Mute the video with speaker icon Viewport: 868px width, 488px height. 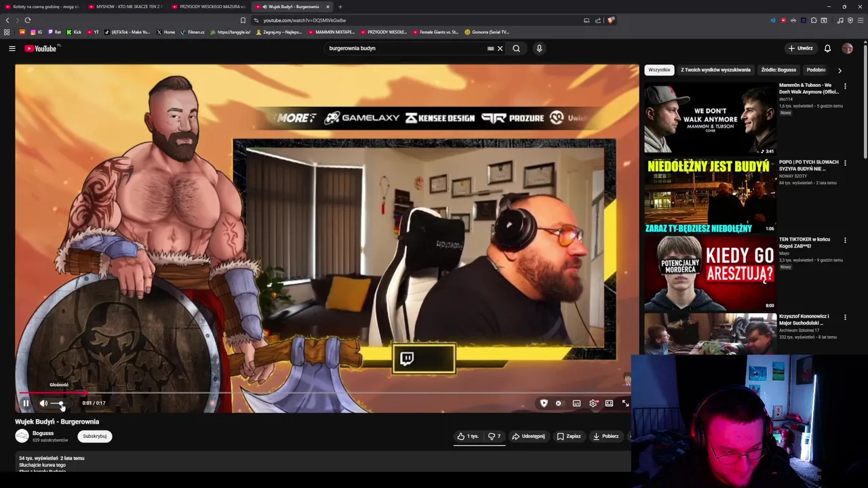pyautogui.click(x=43, y=403)
